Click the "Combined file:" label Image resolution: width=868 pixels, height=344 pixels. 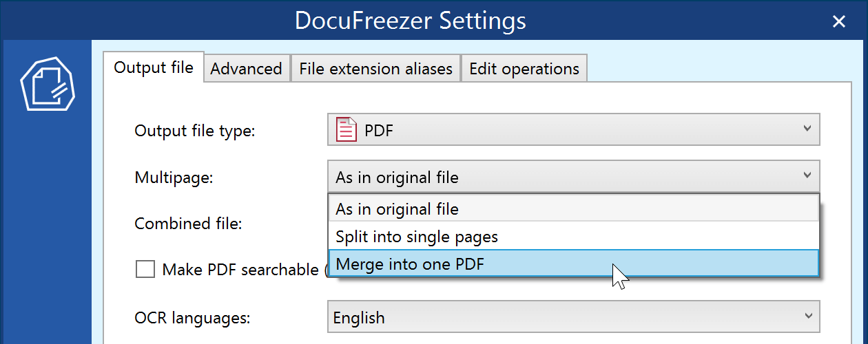tap(188, 224)
